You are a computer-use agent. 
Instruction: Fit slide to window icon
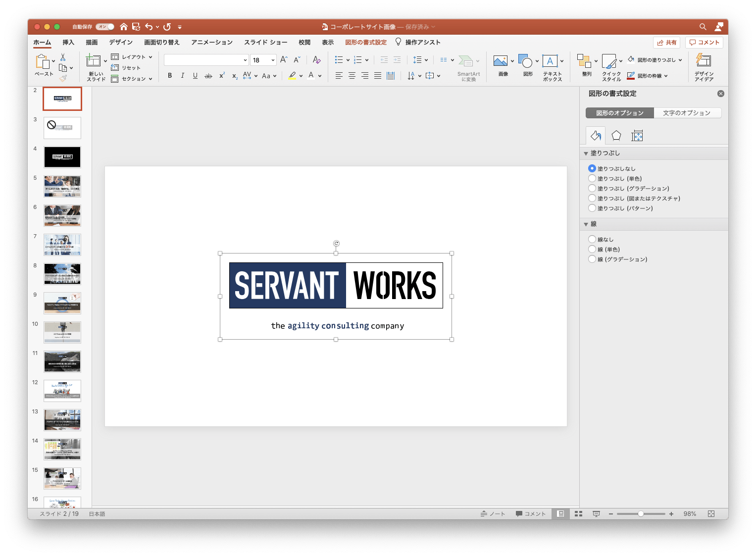(711, 514)
